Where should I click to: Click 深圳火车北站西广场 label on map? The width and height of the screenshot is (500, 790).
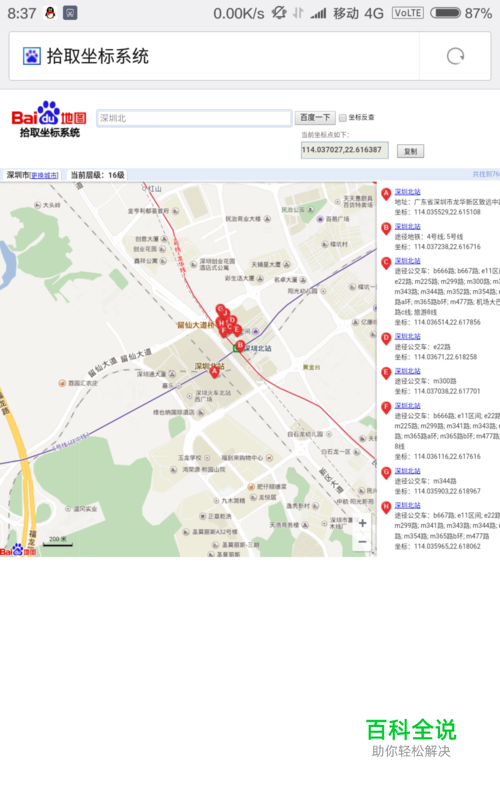click(x=213, y=396)
